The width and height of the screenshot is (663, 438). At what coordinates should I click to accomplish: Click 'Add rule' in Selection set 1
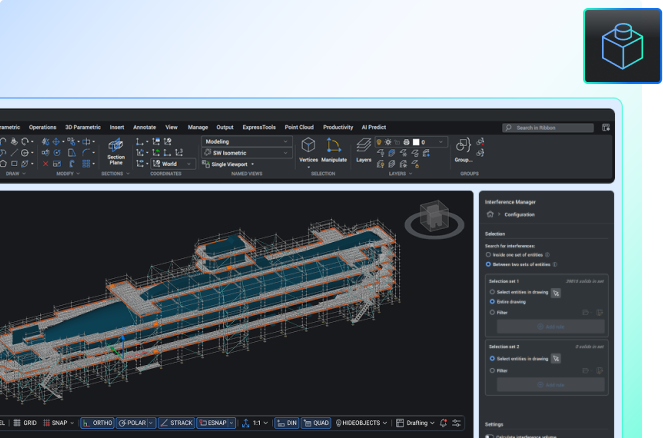(x=551, y=327)
